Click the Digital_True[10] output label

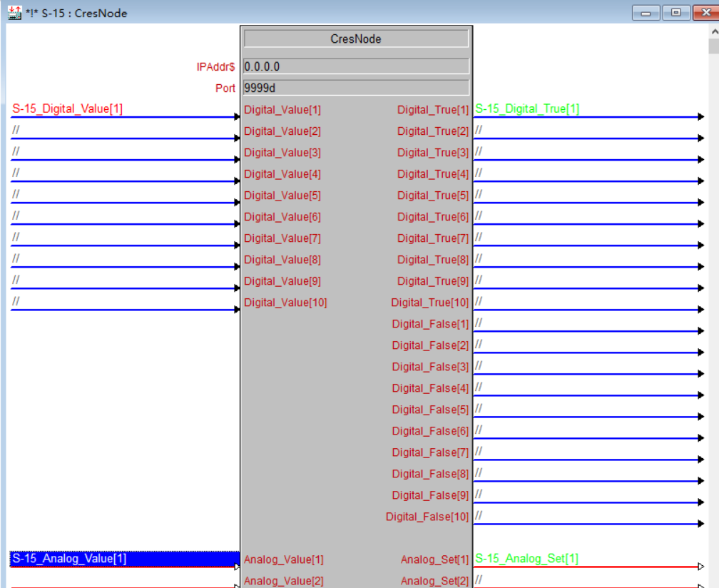(x=430, y=303)
